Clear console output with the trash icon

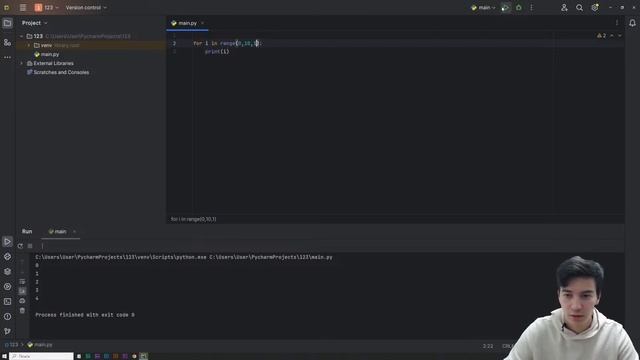coord(22,311)
